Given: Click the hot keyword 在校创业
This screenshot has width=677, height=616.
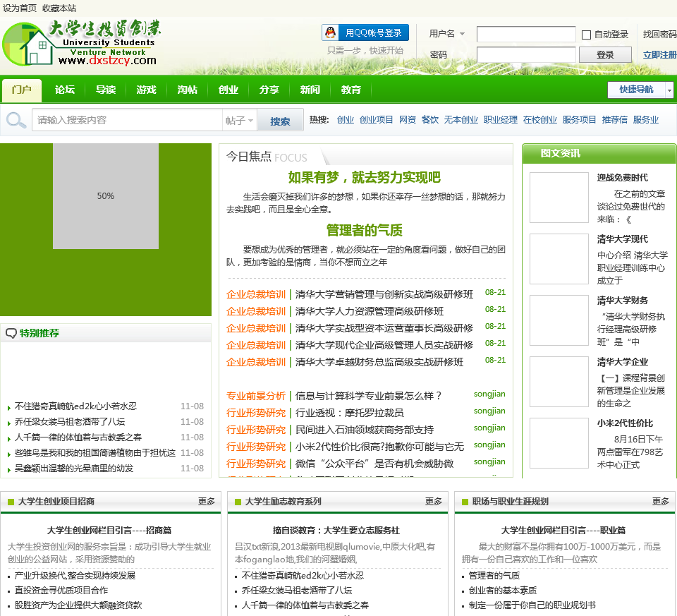Looking at the screenshot, I should click(x=539, y=120).
